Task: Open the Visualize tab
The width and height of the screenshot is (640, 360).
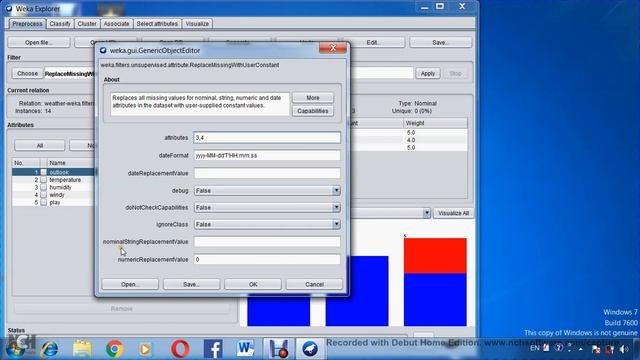Action: (197, 24)
